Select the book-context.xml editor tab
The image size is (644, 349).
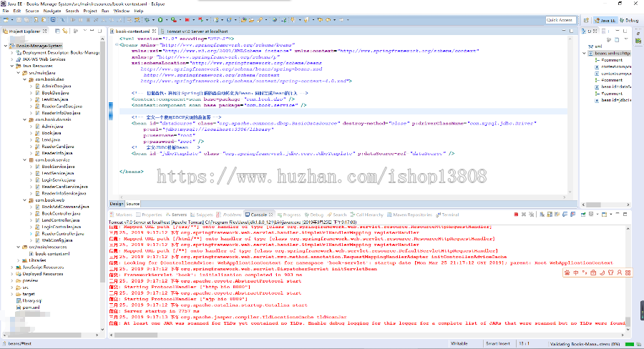[132, 31]
